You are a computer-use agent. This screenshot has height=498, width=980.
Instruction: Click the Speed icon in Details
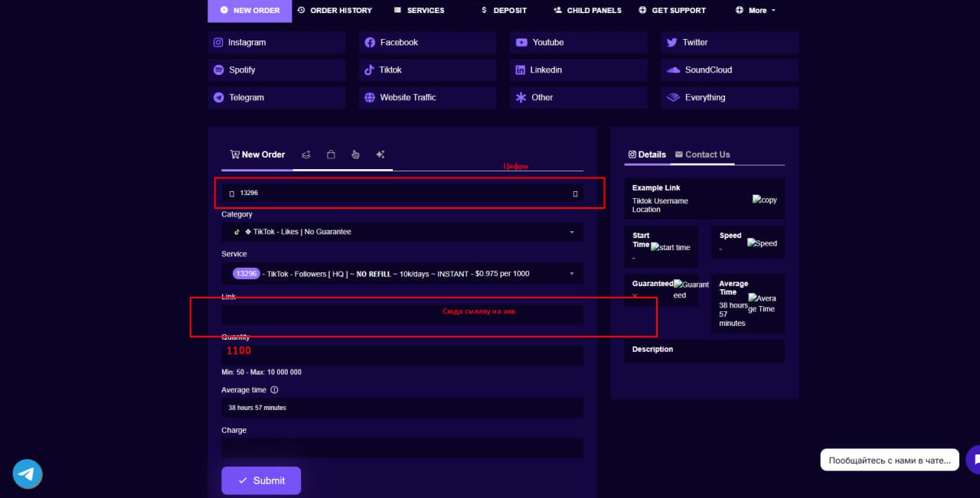tap(762, 243)
